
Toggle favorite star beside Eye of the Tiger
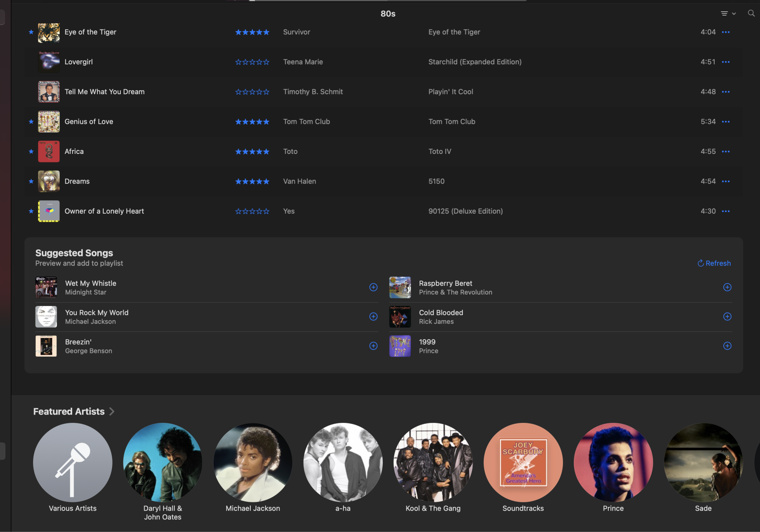pos(31,32)
